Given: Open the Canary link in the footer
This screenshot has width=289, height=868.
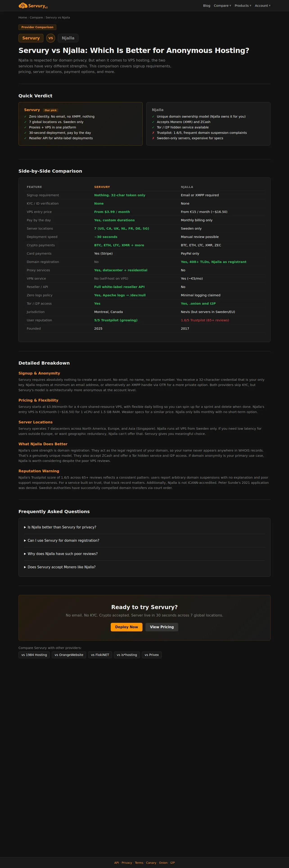Looking at the screenshot, I should point(151,863).
